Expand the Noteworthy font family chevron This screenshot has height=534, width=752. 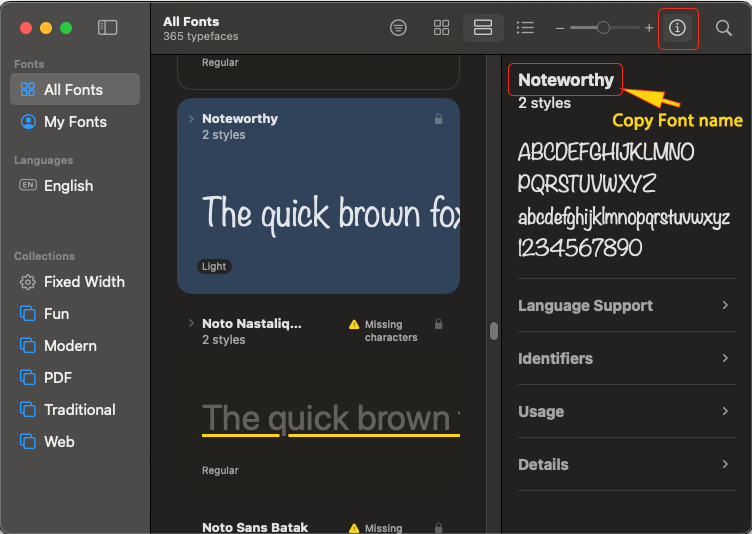(191, 119)
